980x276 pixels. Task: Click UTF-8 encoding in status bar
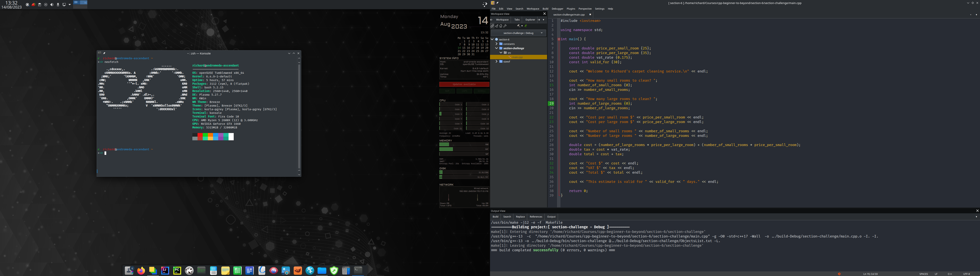click(x=966, y=274)
